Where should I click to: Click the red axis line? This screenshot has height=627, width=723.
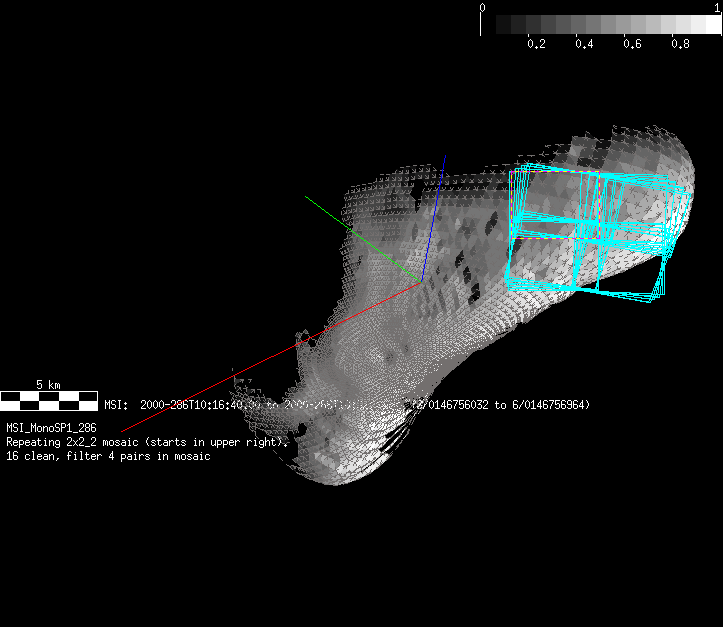click(x=271, y=357)
